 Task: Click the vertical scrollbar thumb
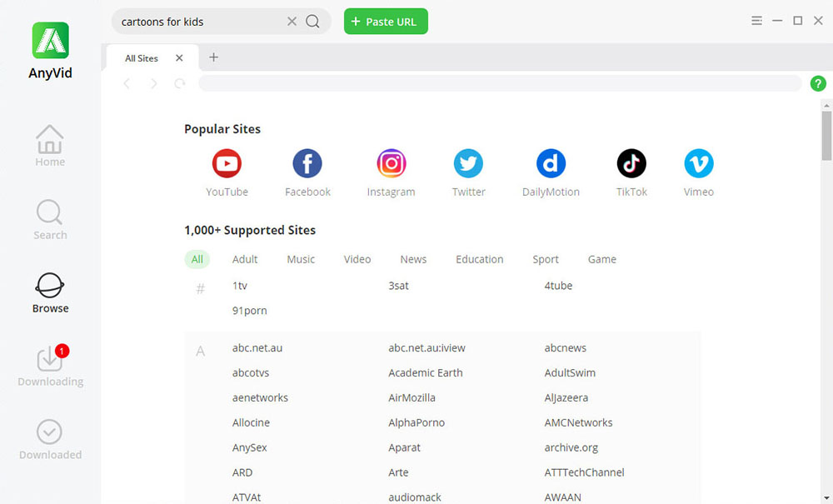[826, 136]
